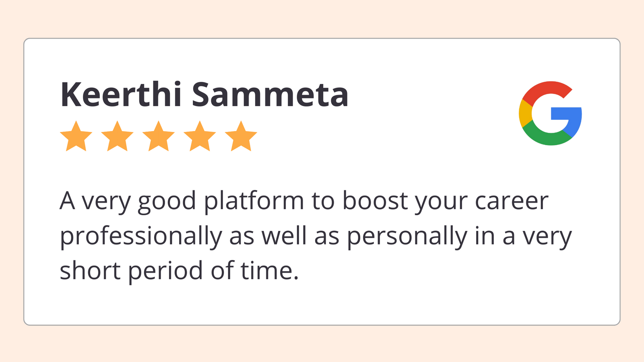Click the word "personally" in the review
Screen dimensions: 644x362
(407, 237)
